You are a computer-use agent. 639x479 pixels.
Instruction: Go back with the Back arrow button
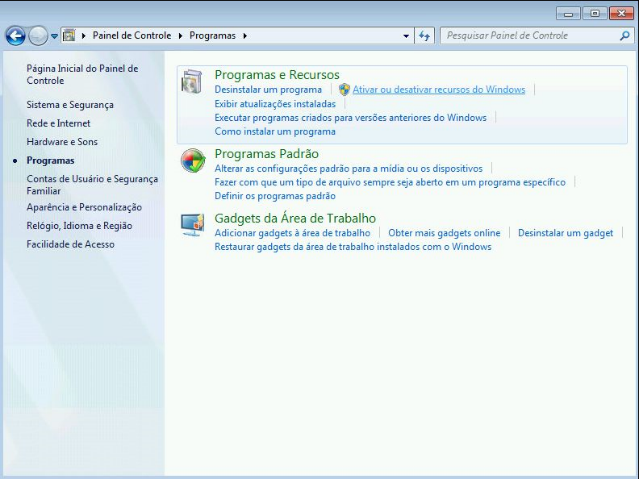pos(15,36)
